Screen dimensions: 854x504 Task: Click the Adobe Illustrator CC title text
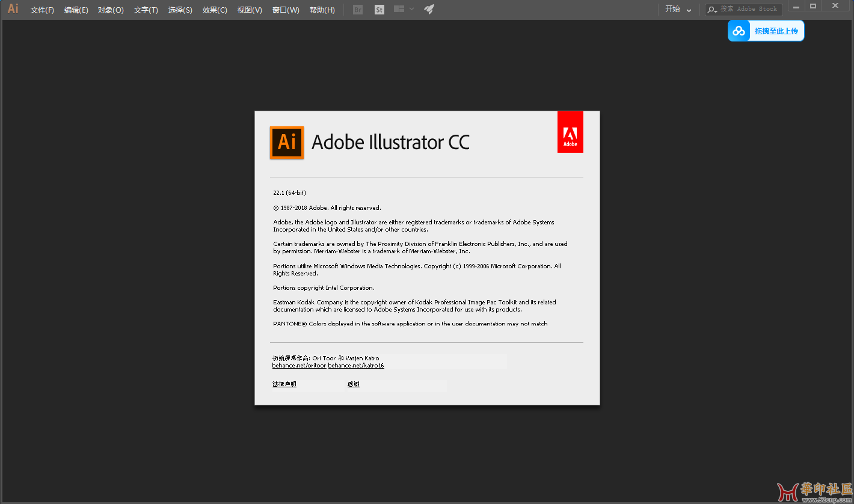390,143
